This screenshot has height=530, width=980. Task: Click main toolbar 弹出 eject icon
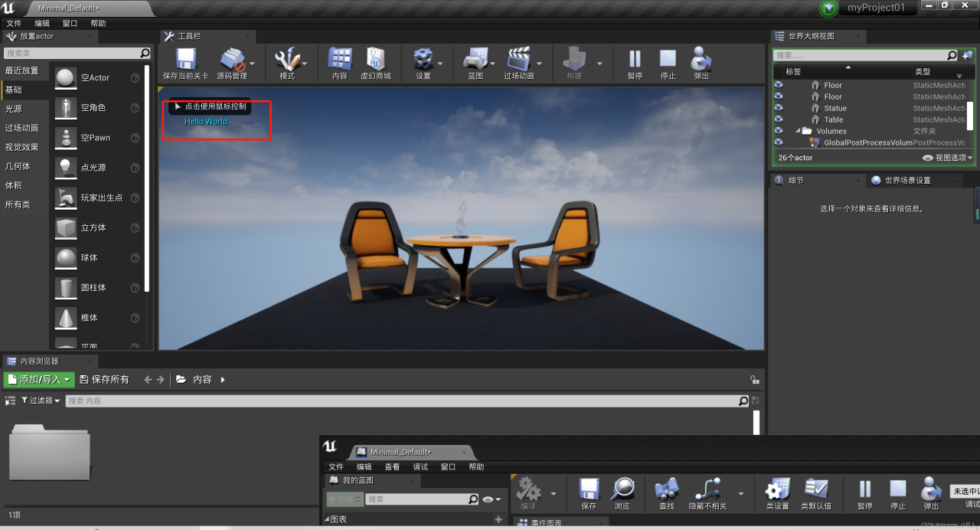tap(701, 59)
